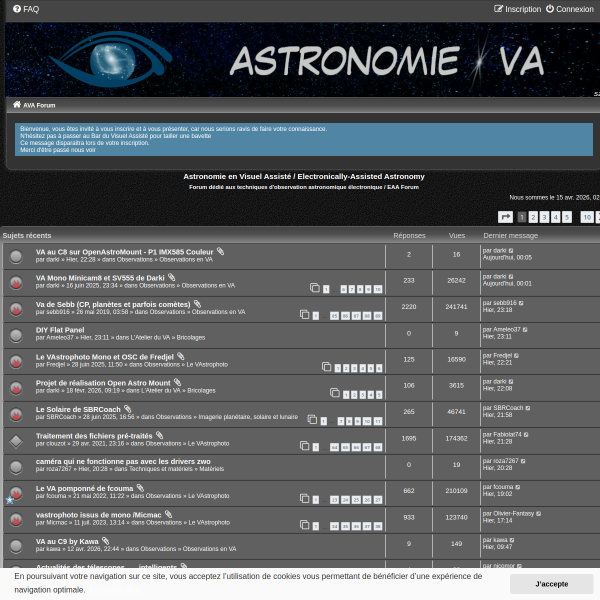Go to AVA Forum home breadcrumb
This screenshot has width=600, height=600.
click(34, 105)
